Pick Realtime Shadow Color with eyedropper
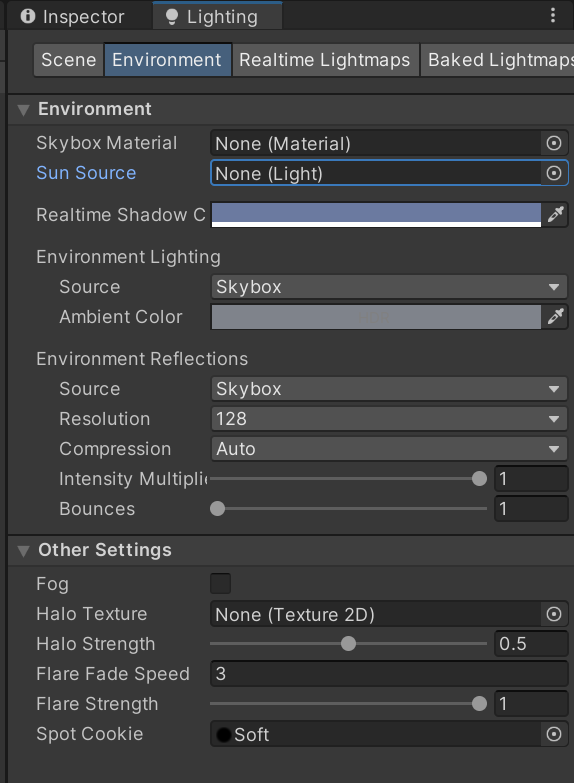The height and width of the screenshot is (783, 574). coord(555,214)
